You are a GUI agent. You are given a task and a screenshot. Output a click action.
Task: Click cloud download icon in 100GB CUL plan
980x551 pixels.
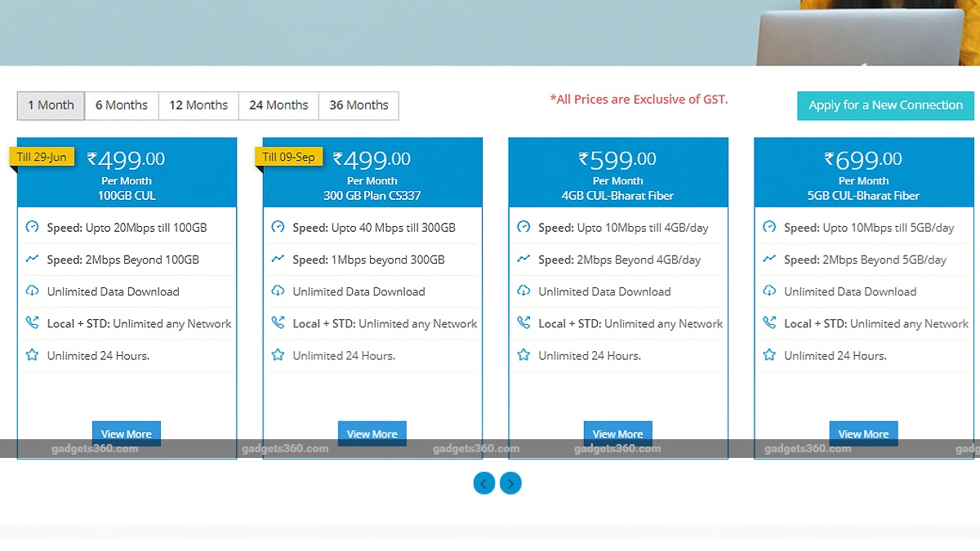click(x=32, y=291)
